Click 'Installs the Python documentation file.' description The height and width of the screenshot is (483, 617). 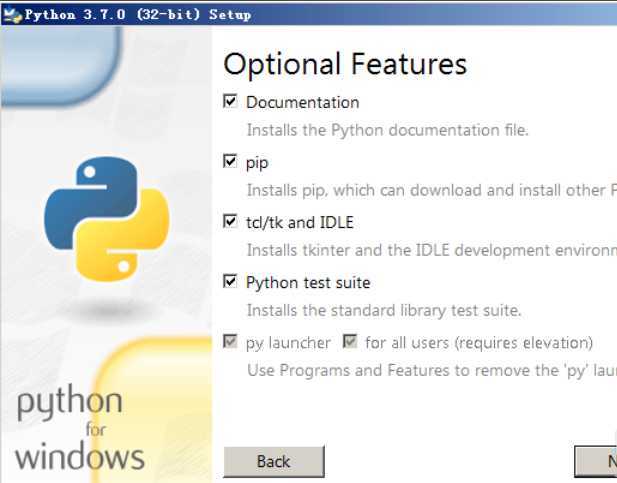coord(388,130)
